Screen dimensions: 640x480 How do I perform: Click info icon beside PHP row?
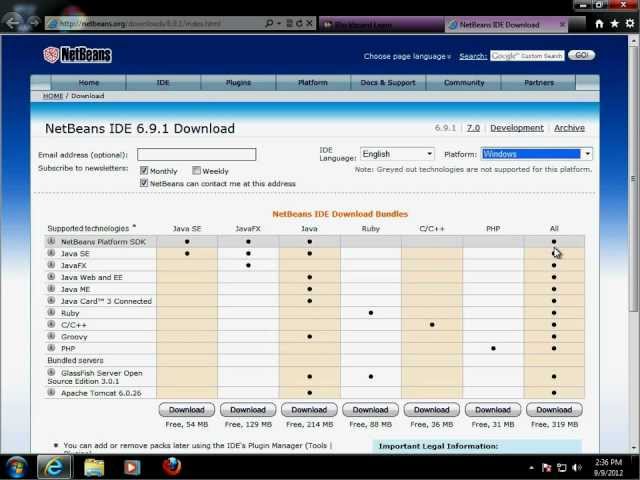click(51, 348)
